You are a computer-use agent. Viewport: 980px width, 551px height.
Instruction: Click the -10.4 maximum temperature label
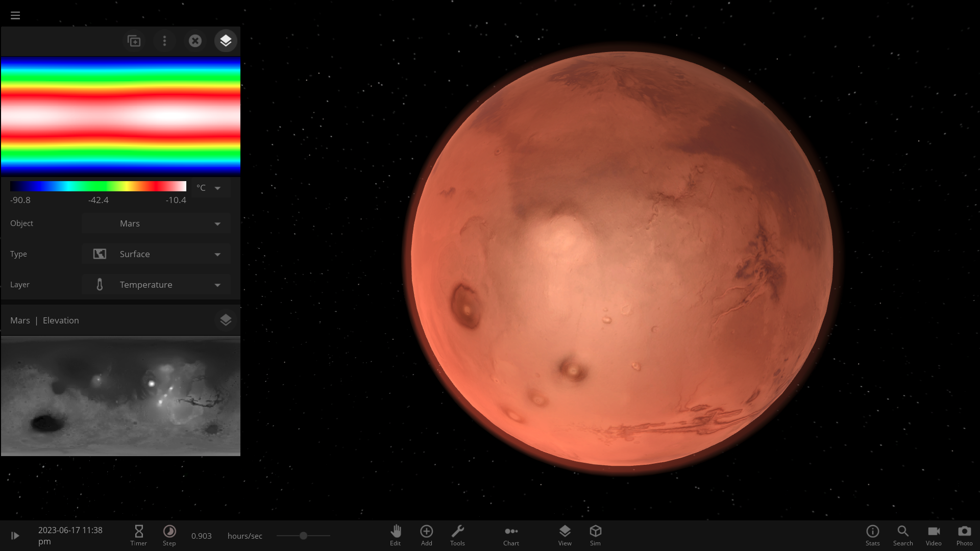pos(176,200)
